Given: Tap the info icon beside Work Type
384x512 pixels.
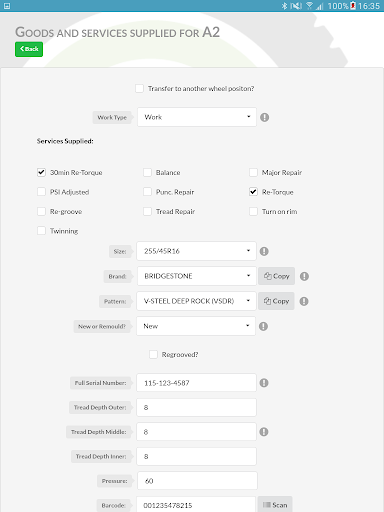Looking at the screenshot, I should pos(265,117).
